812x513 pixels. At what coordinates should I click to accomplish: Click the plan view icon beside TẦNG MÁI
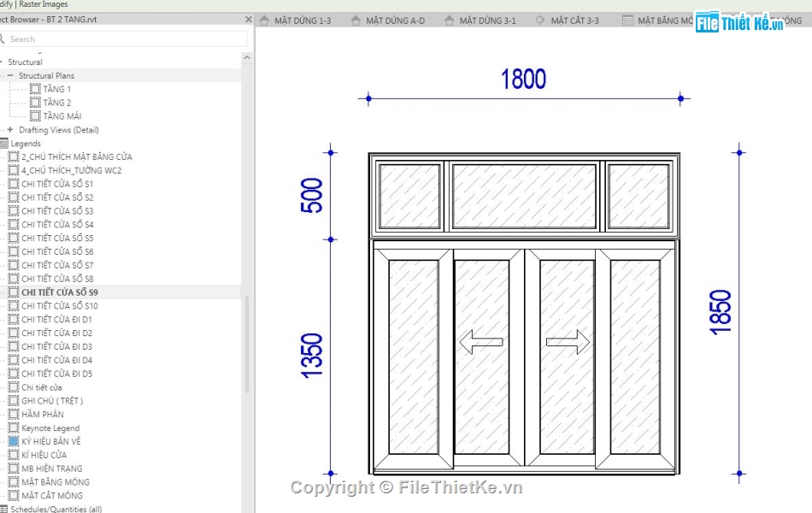click(35, 116)
